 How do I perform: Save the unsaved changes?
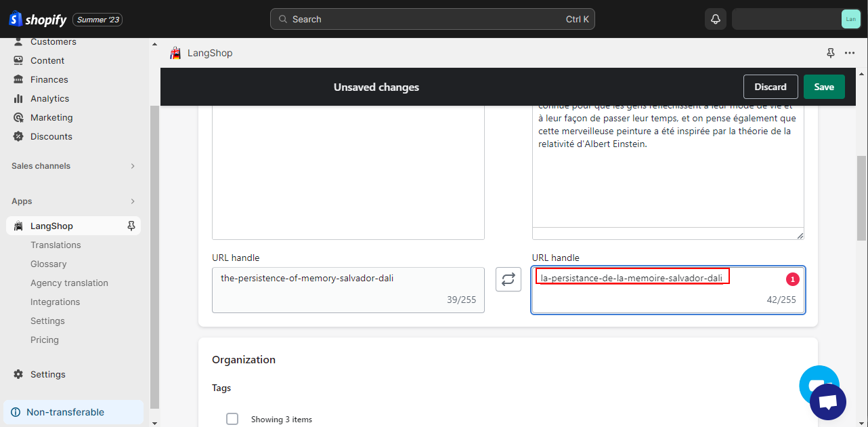coord(824,87)
